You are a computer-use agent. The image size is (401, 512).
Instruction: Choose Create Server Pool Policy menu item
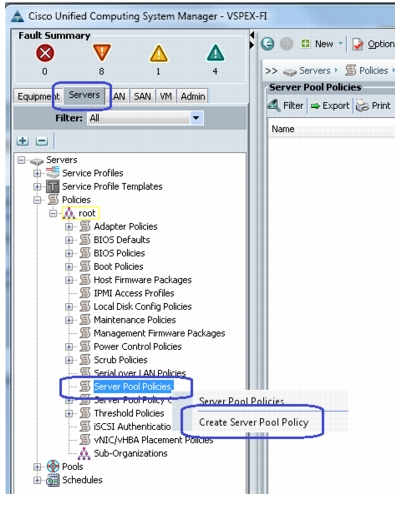(254, 422)
